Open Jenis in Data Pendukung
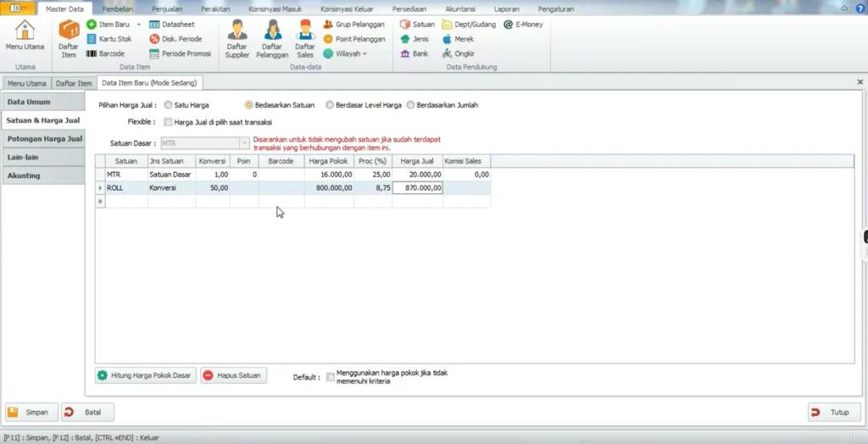Screen dimensions: 868x444 pos(414,39)
